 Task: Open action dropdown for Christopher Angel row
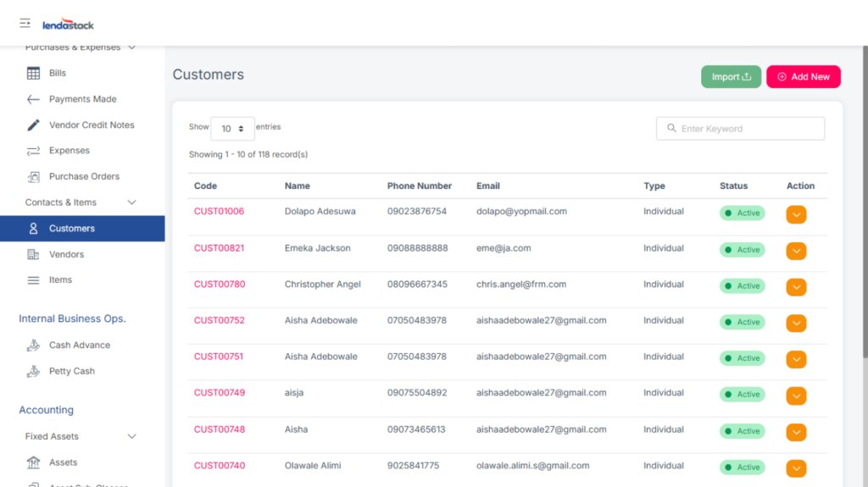(x=796, y=287)
